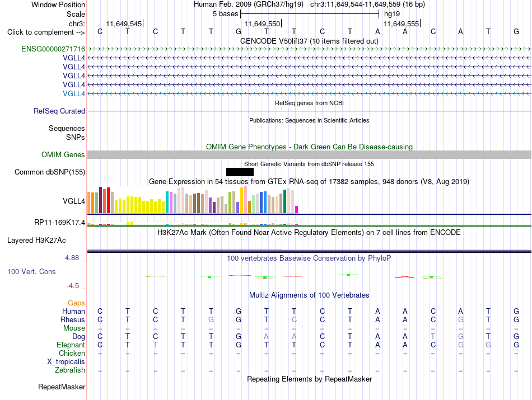This screenshot has height=400, width=532.
Task: Open the Common dbSNP(155) label
Action: 49,172
